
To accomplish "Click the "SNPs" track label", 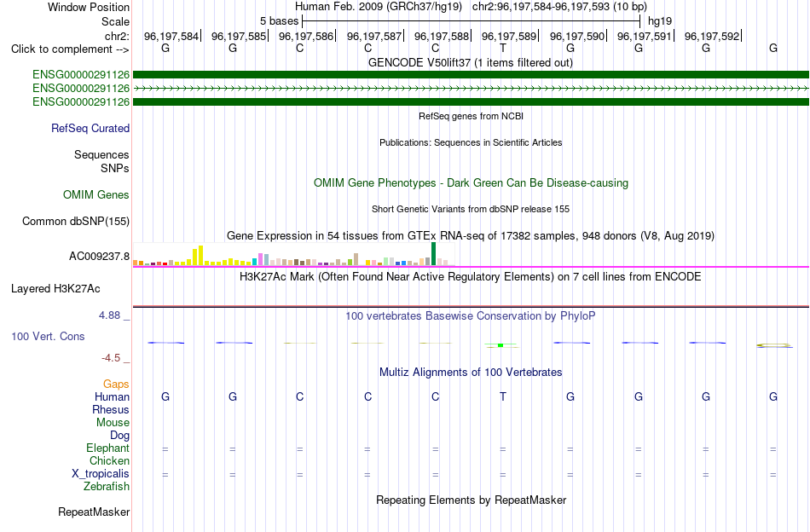I will point(115,168).
